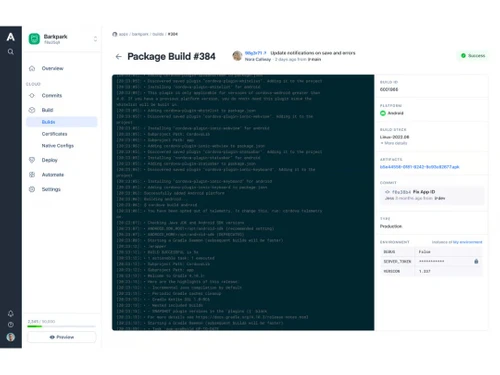
Task: Select the build ID value
Action: coord(389,89)
